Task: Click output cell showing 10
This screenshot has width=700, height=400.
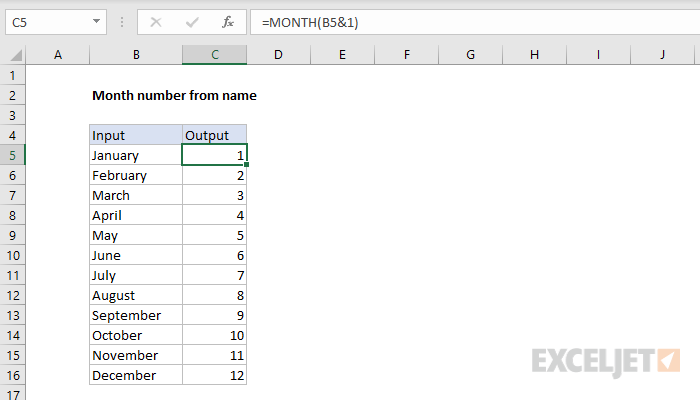Action: 214,335
